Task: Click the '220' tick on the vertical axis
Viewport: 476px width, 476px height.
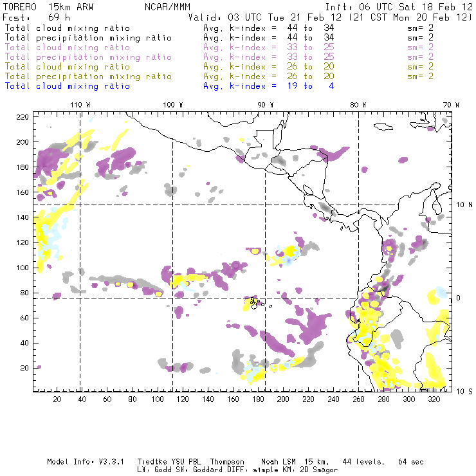Action: point(23,117)
